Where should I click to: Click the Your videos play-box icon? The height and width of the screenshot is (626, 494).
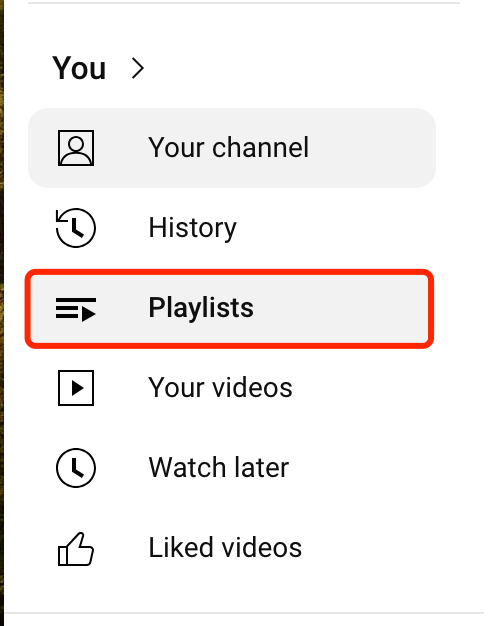76,388
